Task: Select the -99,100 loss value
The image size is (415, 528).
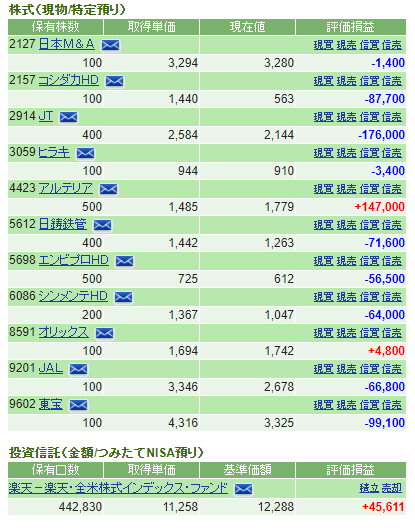Action: 385,423
